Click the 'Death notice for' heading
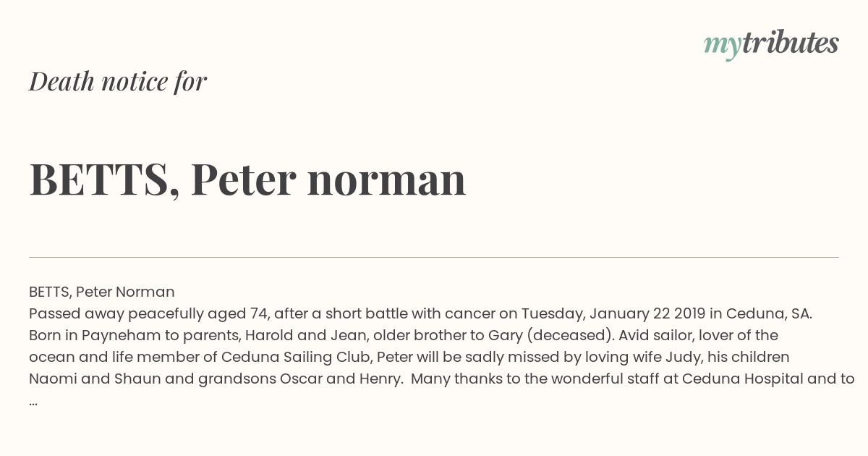The width and height of the screenshot is (868, 456). click(118, 82)
